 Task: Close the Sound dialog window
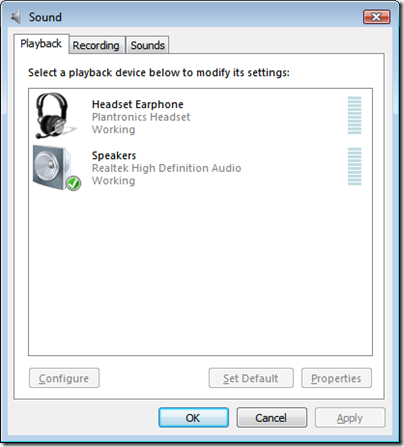[x=376, y=17]
